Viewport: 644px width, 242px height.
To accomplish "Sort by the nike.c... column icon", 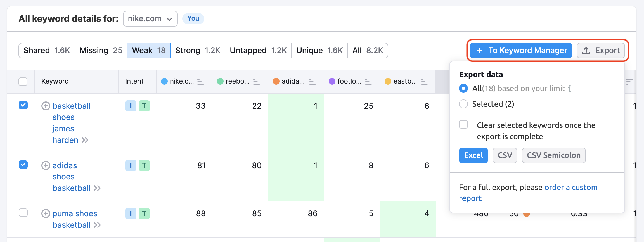I will (200, 82).
